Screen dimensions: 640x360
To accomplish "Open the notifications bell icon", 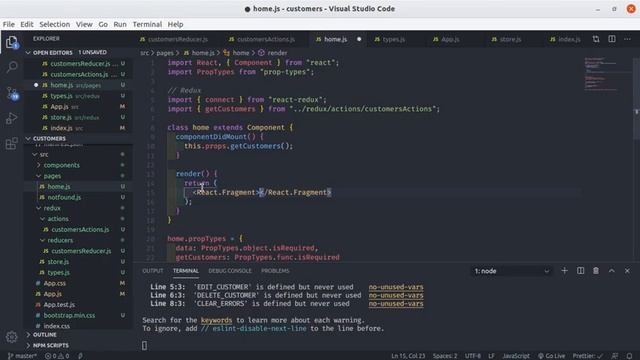I will point(629,356).
